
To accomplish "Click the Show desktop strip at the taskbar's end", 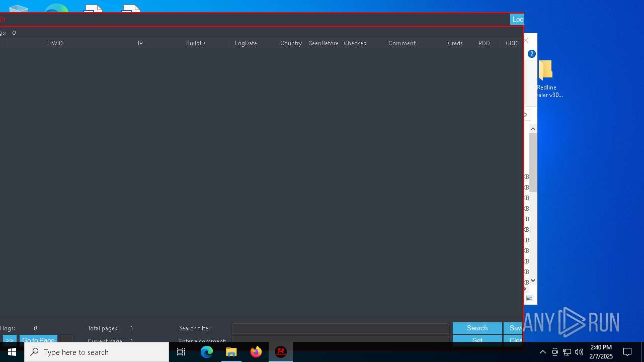I will point(642,352).
